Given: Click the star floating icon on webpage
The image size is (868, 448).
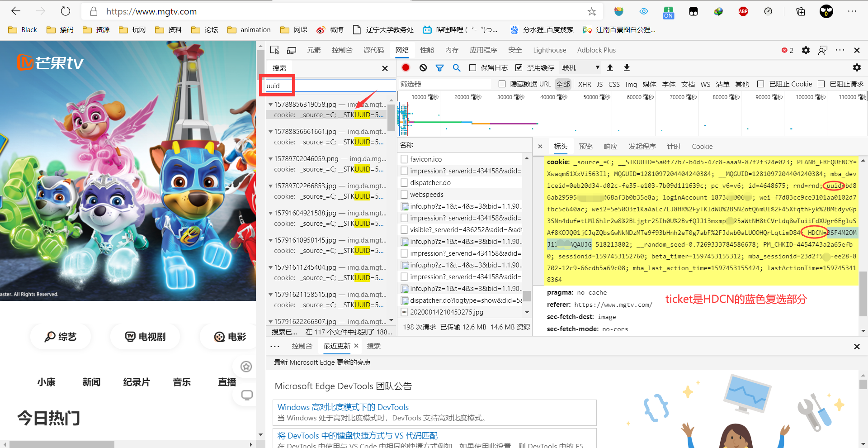Looking at the screenshot, I should pos(246,367).
